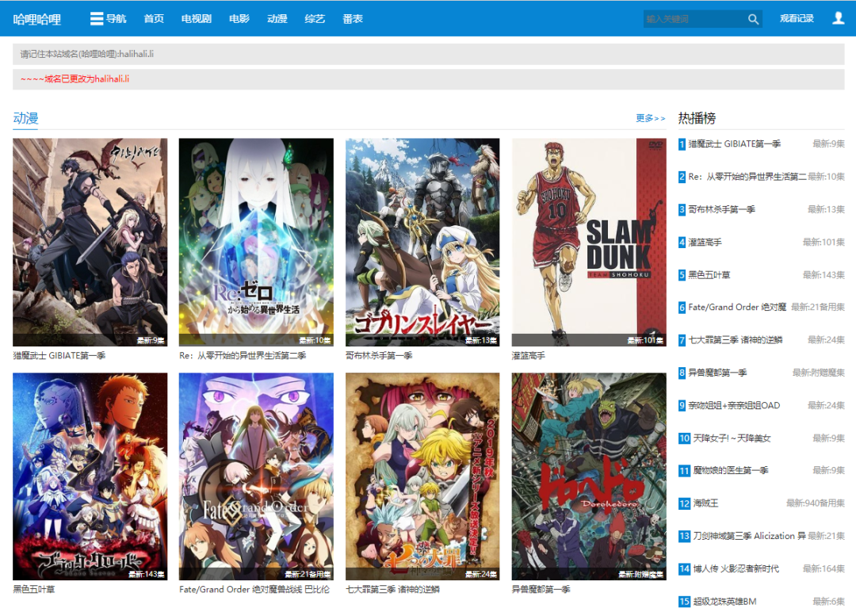Screen dimensions: 856x616
Task: Click rank number 1 badge in 热播榜
Action: coord(682,144)
